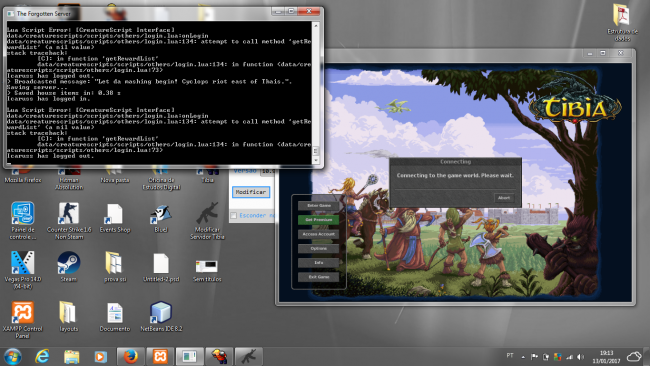Select the Steam desktop icon

pyautogui.click(x=68, y=267)
